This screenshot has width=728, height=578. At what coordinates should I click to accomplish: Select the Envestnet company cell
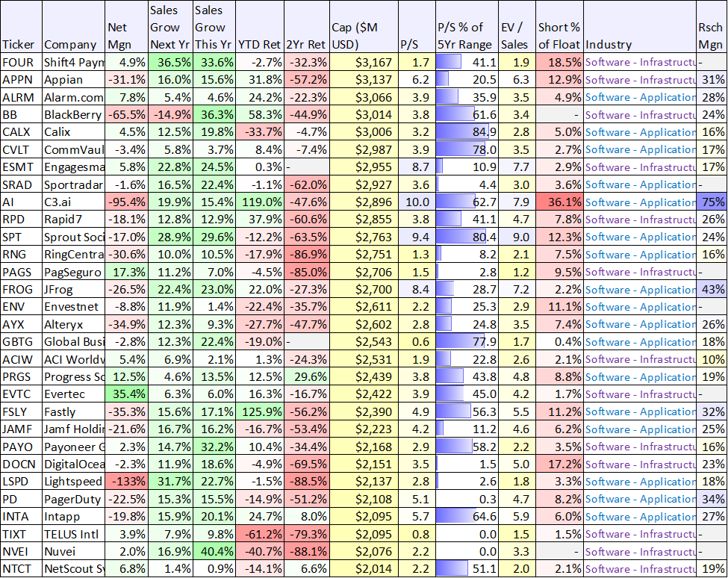73,307
